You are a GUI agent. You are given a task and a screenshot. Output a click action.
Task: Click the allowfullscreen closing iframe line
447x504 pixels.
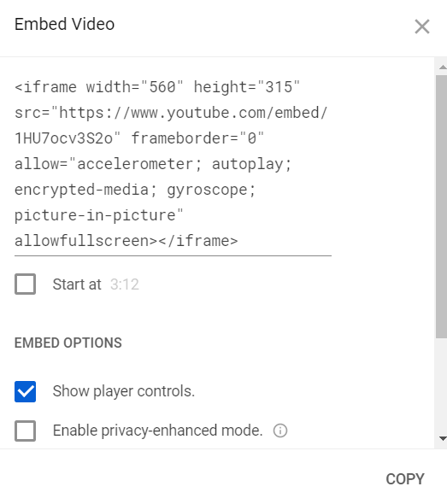pos(126,241)
